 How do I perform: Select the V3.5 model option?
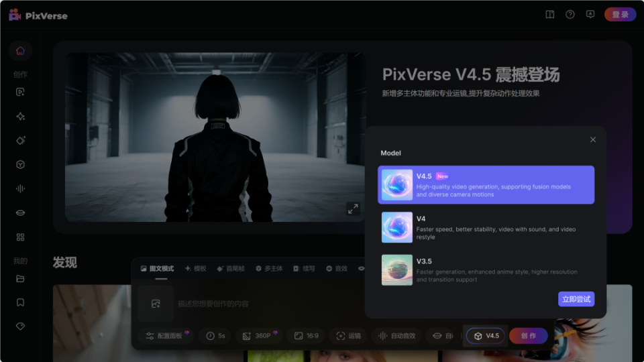click(x=486, y=270)
